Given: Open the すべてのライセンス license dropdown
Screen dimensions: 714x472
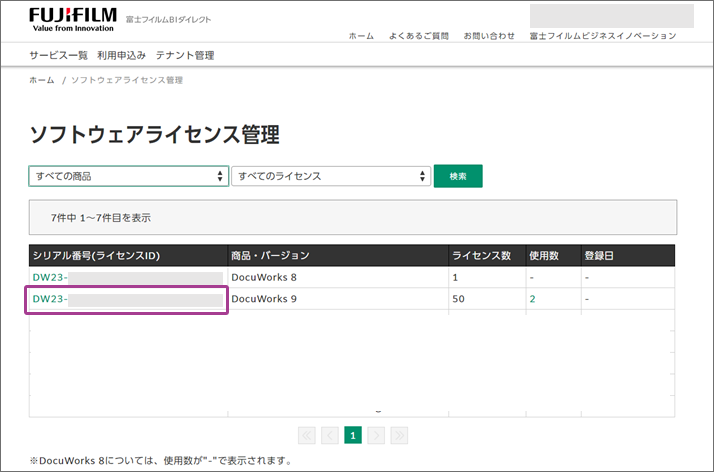Looking at the screenshot, I should click(331, 176).
